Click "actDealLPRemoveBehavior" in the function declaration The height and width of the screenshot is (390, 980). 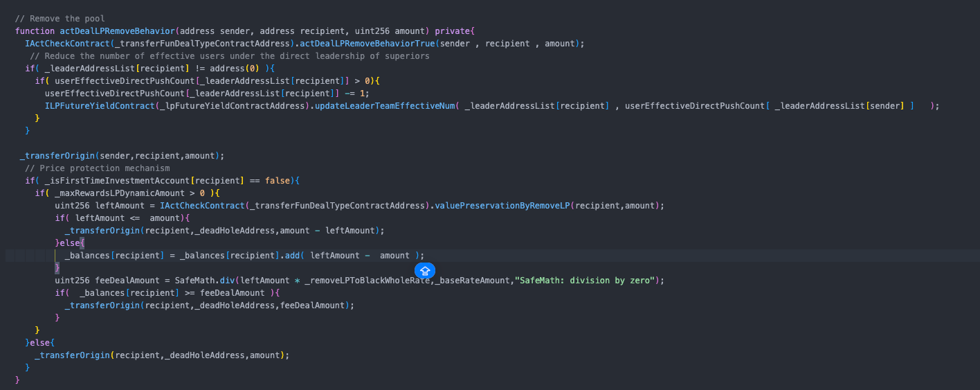118,31
